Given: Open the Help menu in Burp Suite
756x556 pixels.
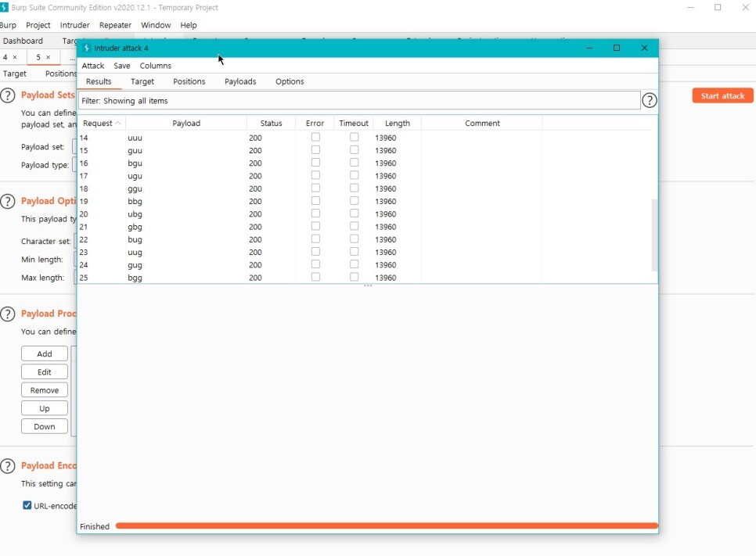Looking at the screenshot, I should pos(189,25).
